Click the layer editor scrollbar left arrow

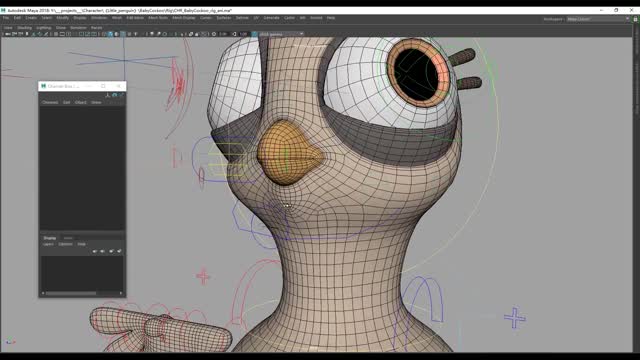[43, 293]
